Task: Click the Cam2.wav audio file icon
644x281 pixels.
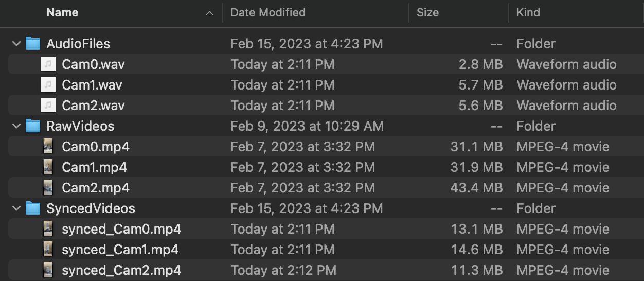Action: pos(48,106)
